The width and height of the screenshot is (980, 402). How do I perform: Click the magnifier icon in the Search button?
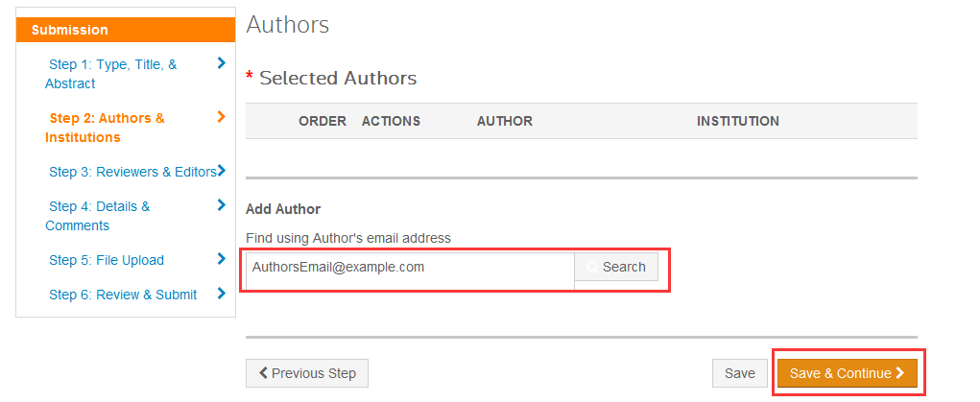point(591,268)
